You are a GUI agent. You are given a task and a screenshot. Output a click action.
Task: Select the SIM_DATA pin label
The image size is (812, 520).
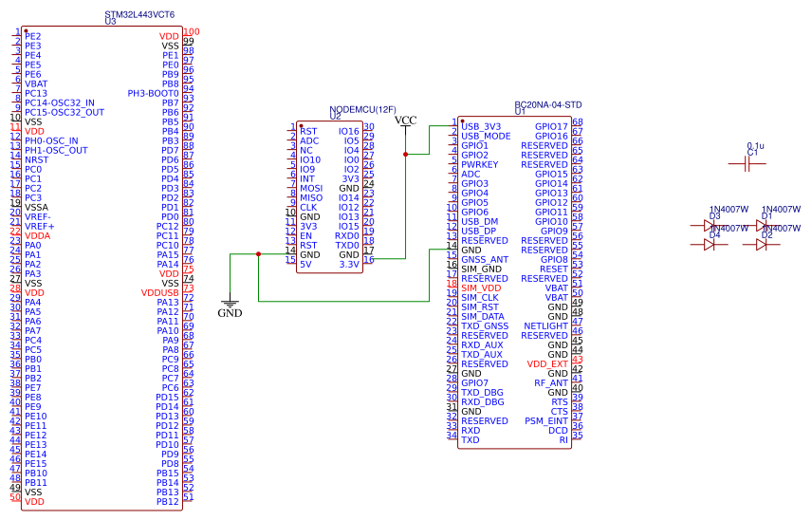pyautogui.click(x=483, y=316)
